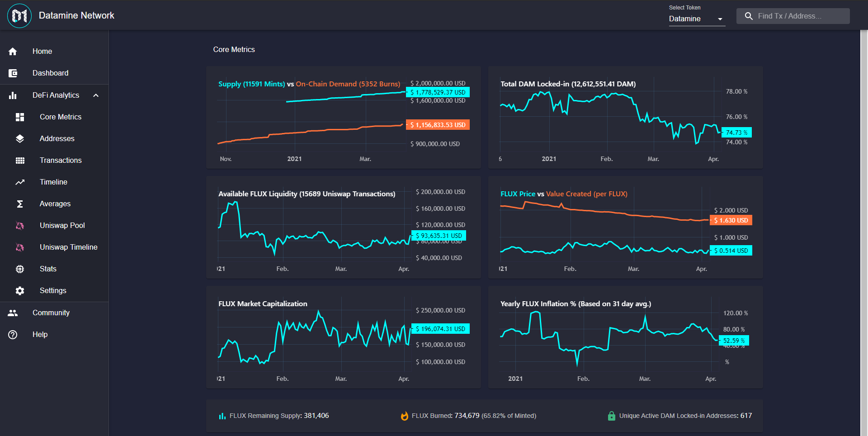Click the FLUX Burned value 734,679
The height and width of the screenshot is (436, 868).
click(x=467, y=416)
